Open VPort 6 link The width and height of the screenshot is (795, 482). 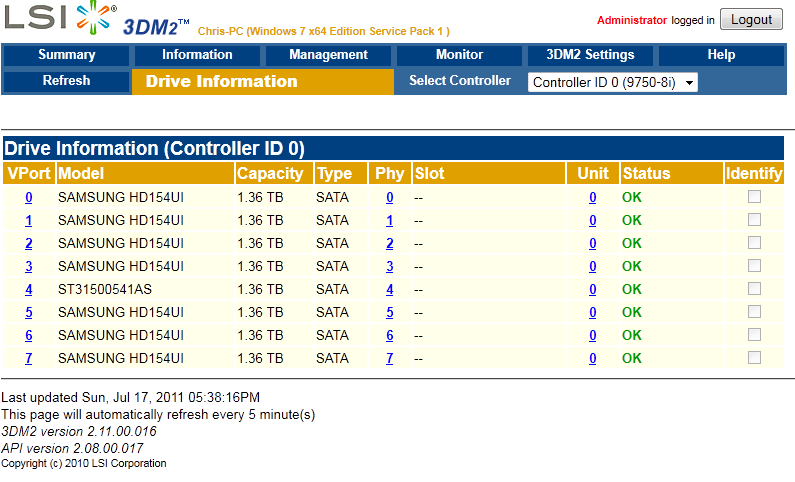click(28, 335)
